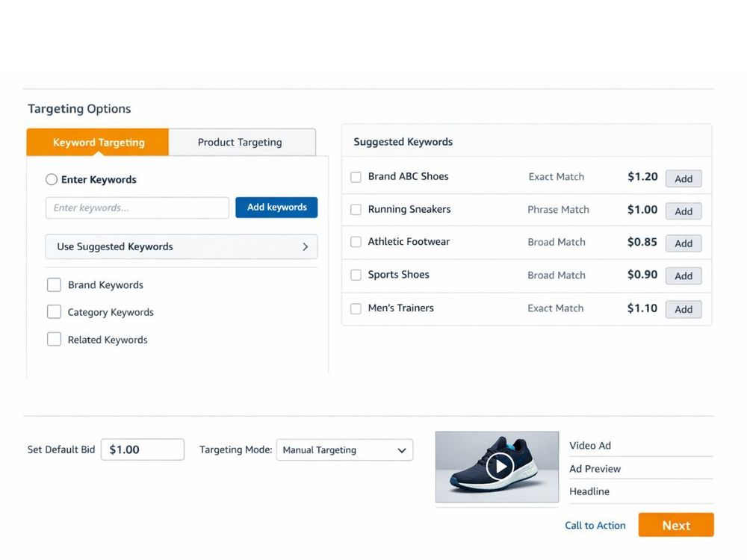This screenshot has width=747, height=560.
Task: Click the $1.20 bid for Brand ABC Shoes
Action: pyautogui.click(x=642, y=177)
